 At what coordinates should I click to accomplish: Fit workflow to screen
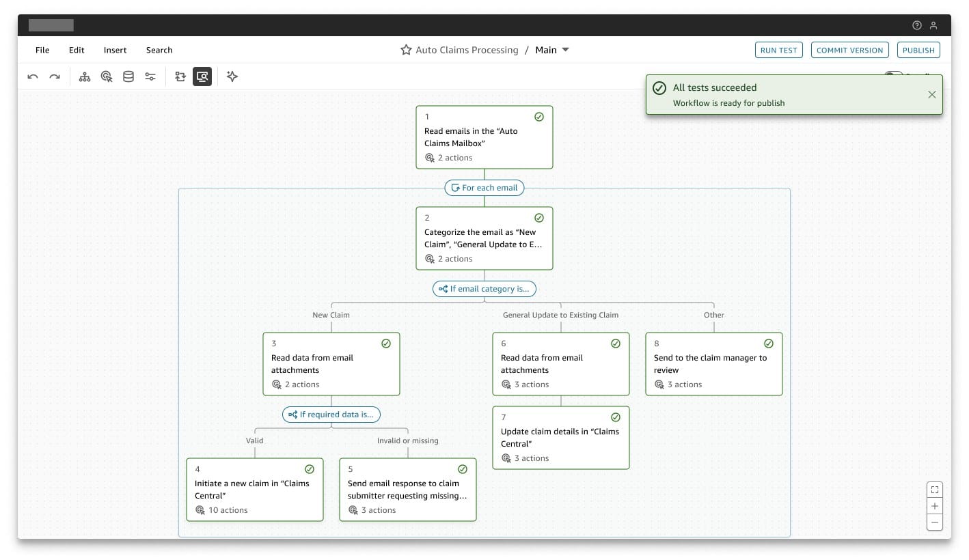(935, 490)
